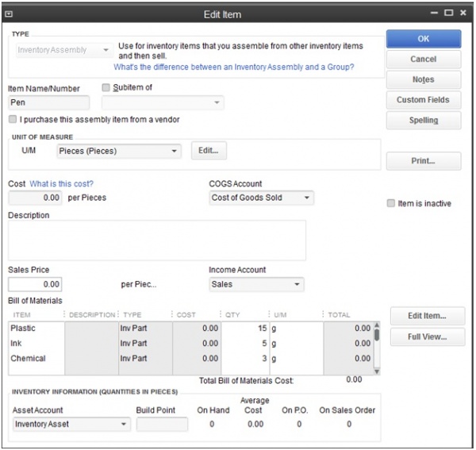Screen dimensions: 476x450
Task: Open the window system menu icon
Action: [9, 13]
